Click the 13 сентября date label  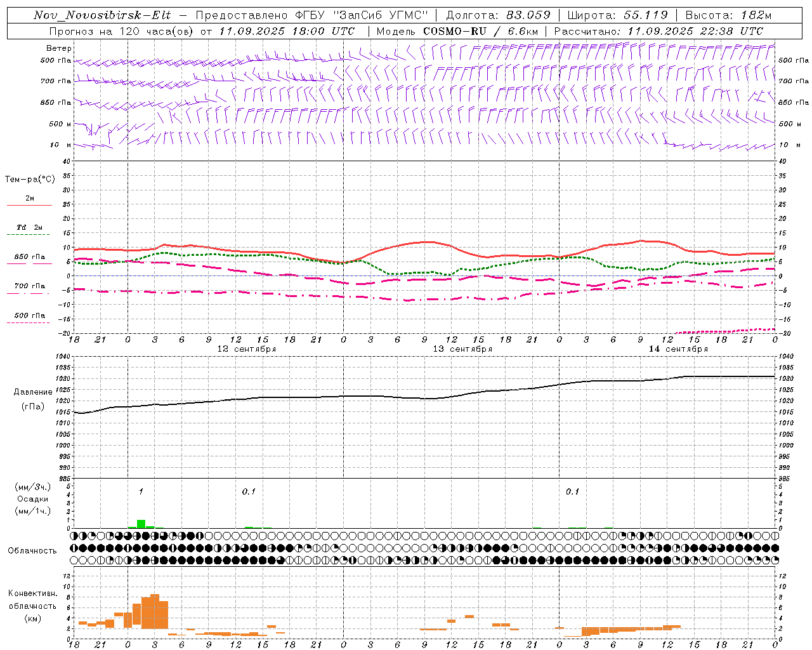click(462, 349)
